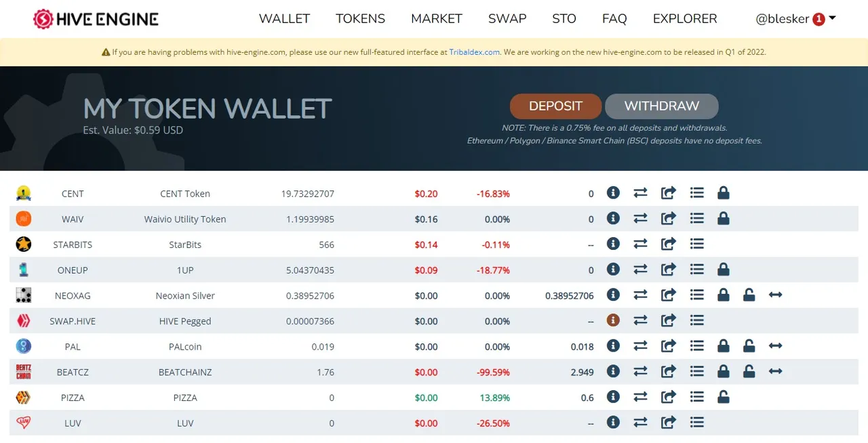View LUV history list icon
Viewport: 868px width, 443px height.
pos(696,423)
